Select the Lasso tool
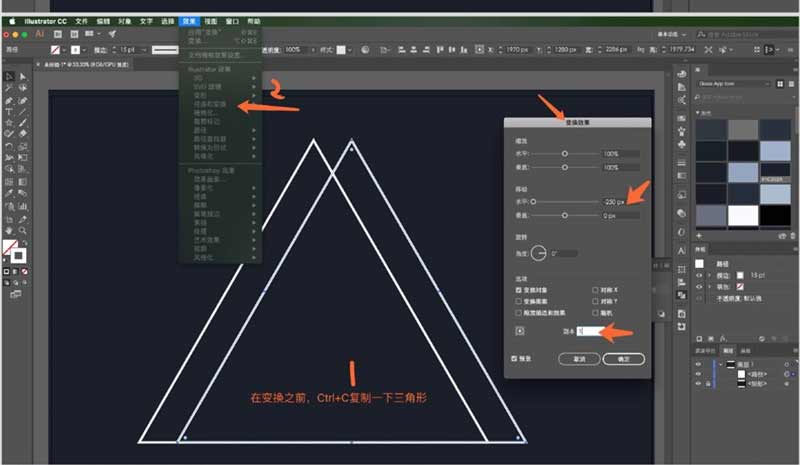The width and height of the screenshot is (800, 465). coord(23,88)
